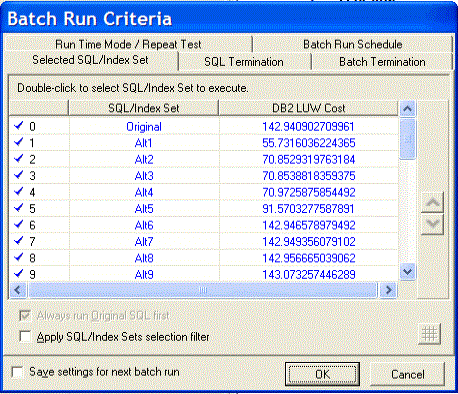Click horizontal scrollbar left arrow
The image size is (458, 394).
click(18, 290)
